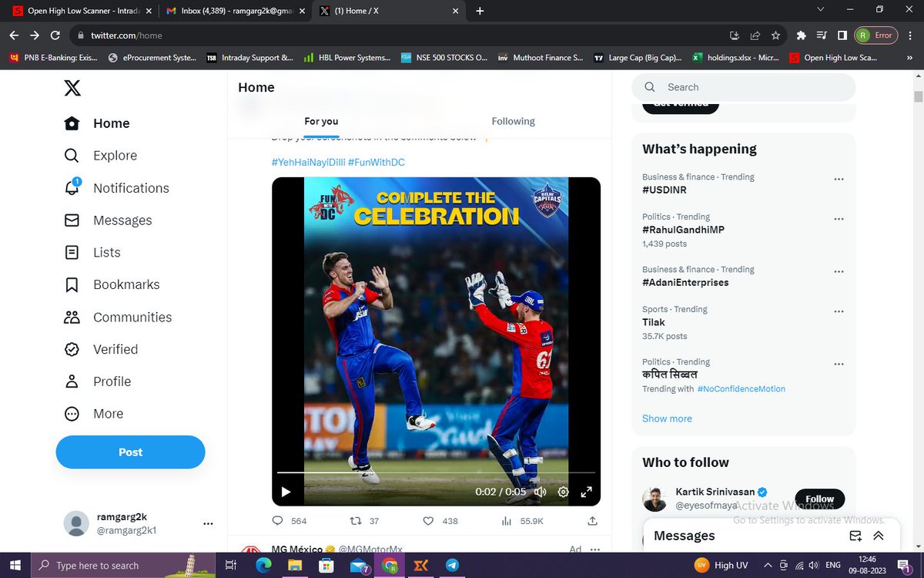
Task: Open the #AdaniEnterprises trend
Action: coord(685,282)
